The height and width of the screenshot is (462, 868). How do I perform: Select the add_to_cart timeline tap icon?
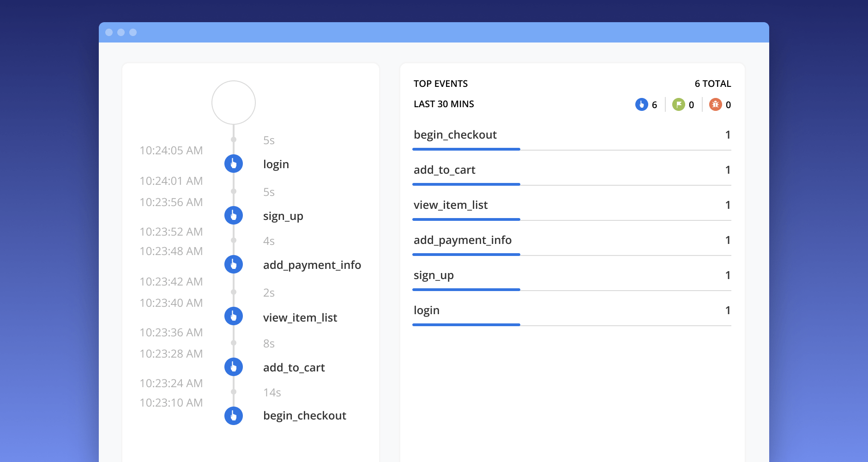233,367
